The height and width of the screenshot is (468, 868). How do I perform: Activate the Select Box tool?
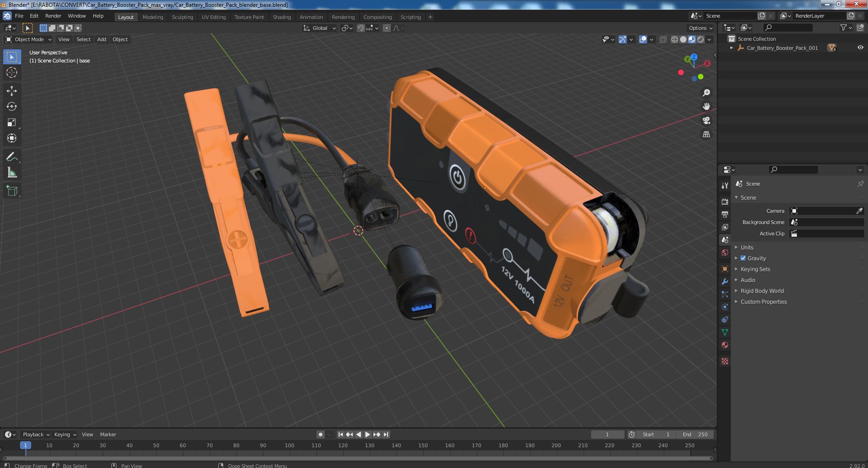click(x=12, y=57)
